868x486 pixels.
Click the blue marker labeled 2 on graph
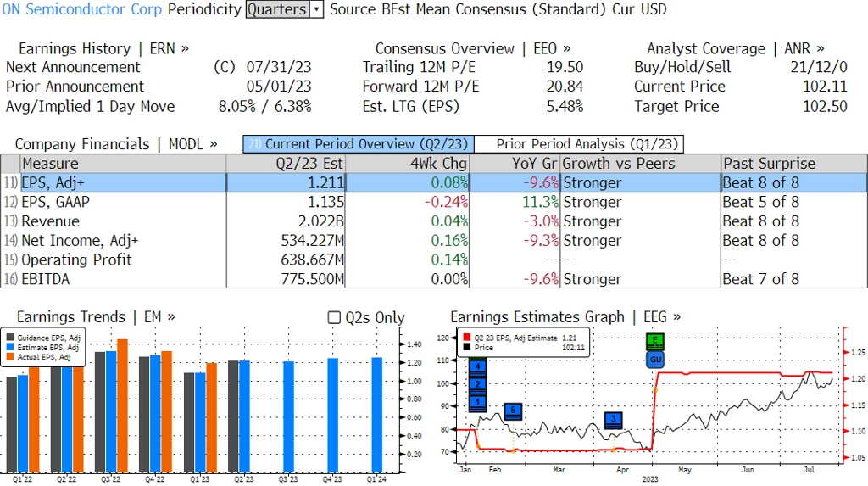(x=478, y=384)
